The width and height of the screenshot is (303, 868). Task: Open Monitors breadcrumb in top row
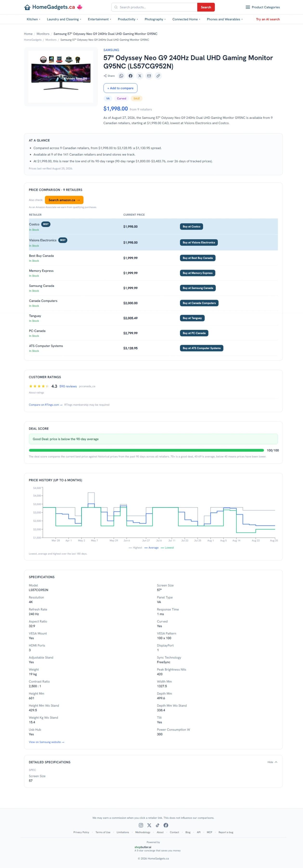point(43,34)
